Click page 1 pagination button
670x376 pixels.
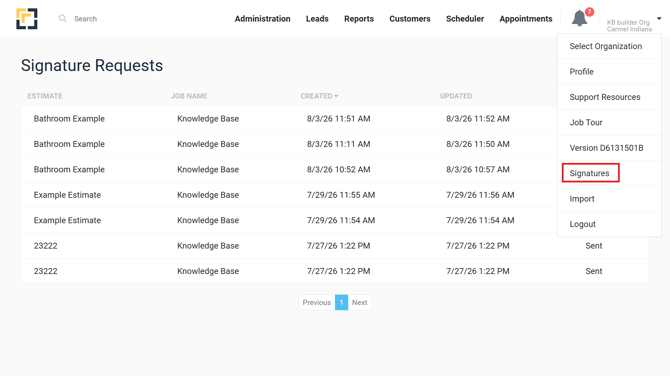coord(341,303)
